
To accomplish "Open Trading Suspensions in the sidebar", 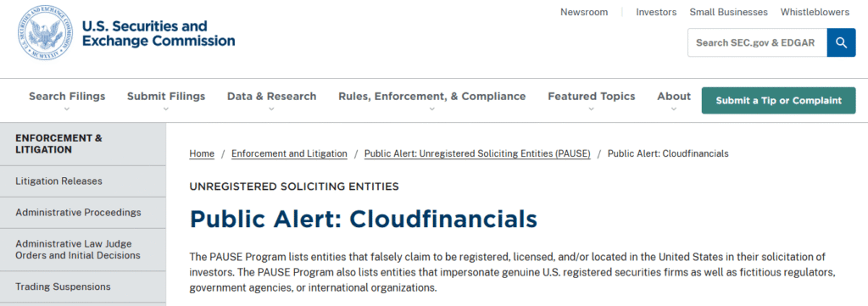I will [83, 287].
